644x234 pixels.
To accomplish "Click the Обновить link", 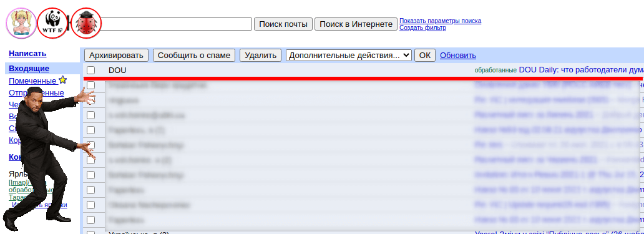I will pos(458,56).
